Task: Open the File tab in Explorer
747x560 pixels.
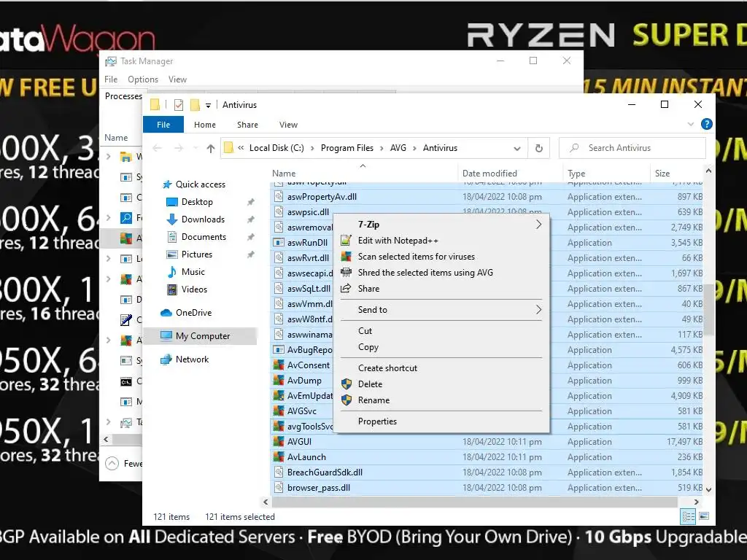Action: point(163,125)
